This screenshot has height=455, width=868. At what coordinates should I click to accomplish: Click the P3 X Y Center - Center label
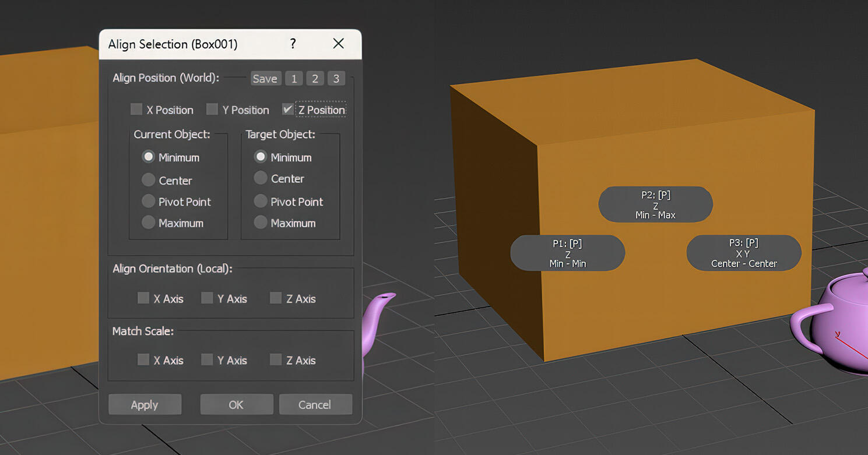[744, 253]
